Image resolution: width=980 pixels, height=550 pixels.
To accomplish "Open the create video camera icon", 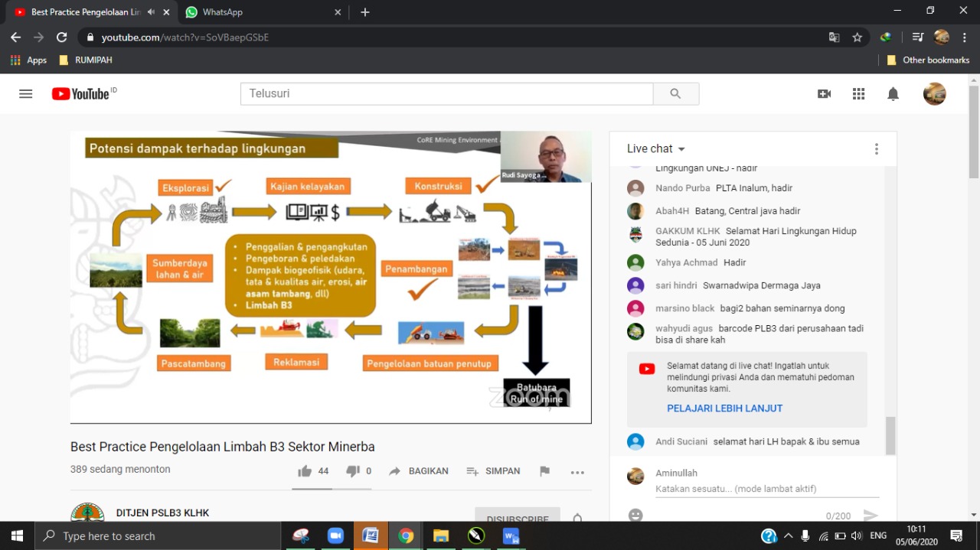I will [824, 94].
